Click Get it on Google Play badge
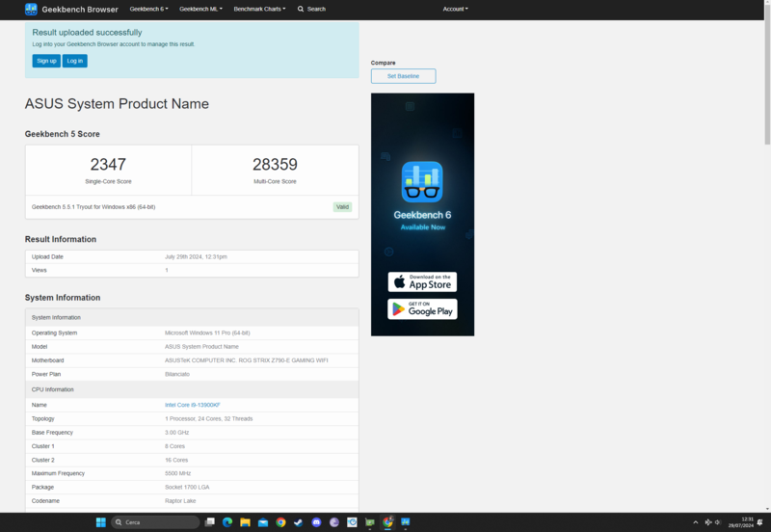The image size is (771, 532). coord(422,309)
